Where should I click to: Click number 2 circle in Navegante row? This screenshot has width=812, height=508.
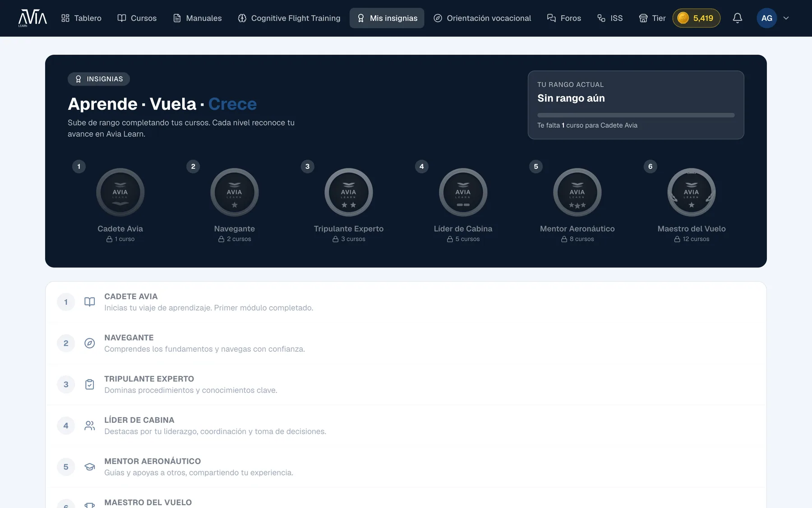(66, 343)
